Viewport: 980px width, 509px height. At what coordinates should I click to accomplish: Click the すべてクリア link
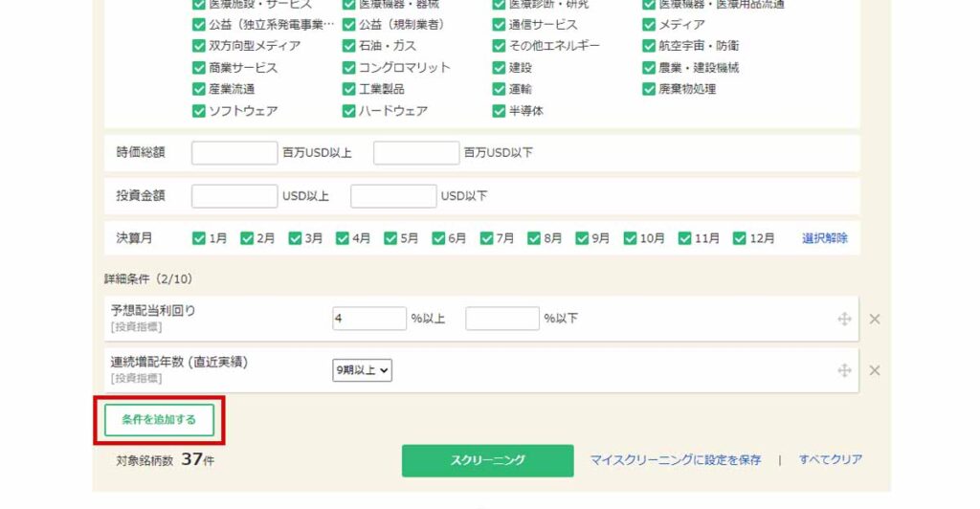coord(831,460)
